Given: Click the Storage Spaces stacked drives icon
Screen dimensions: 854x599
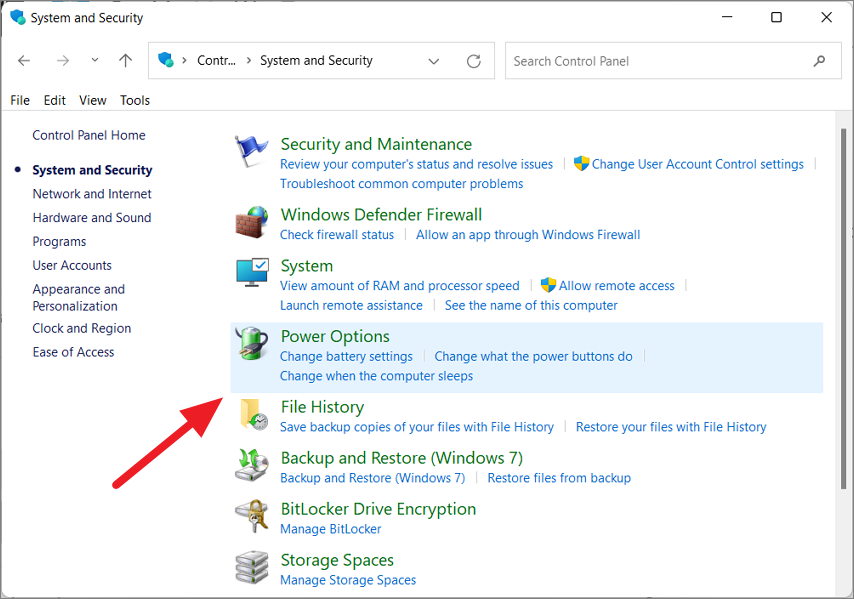Looking at the screenshot, I should (252, 567).
